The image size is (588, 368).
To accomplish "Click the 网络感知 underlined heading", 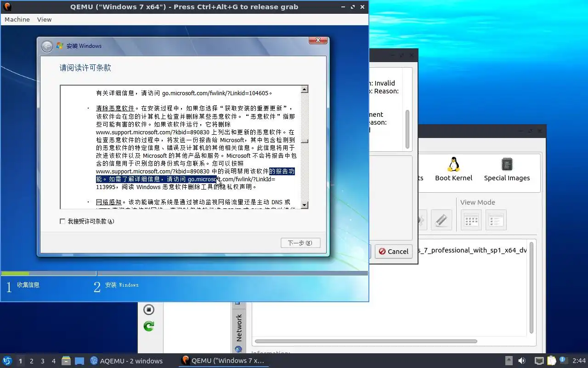I will pos(109,202).
